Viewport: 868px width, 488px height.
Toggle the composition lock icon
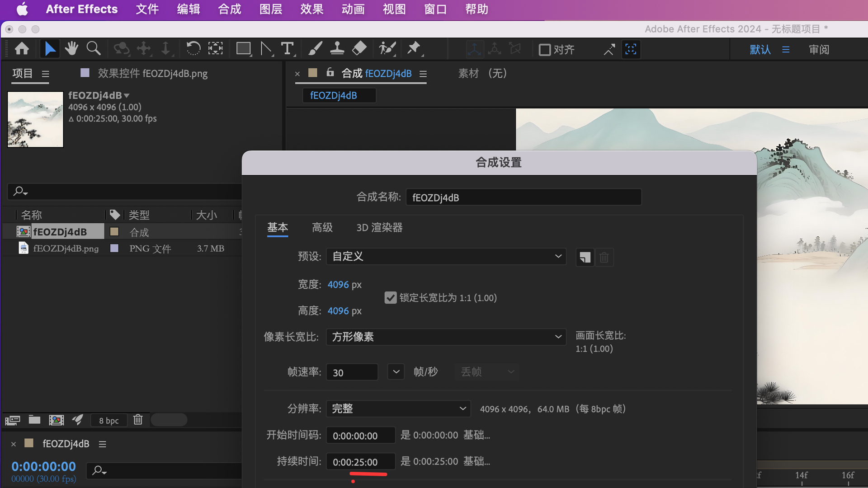(330, 73)
